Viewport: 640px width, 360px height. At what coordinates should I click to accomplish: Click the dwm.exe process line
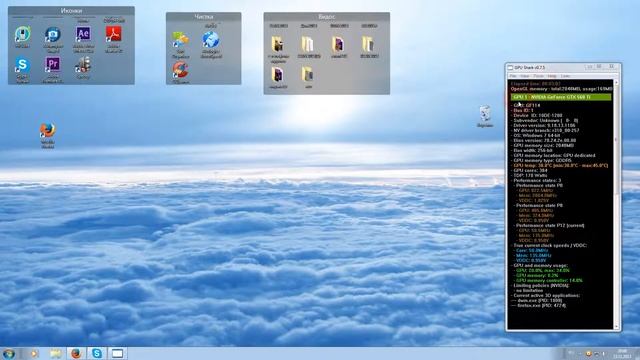tap(536, 300)
